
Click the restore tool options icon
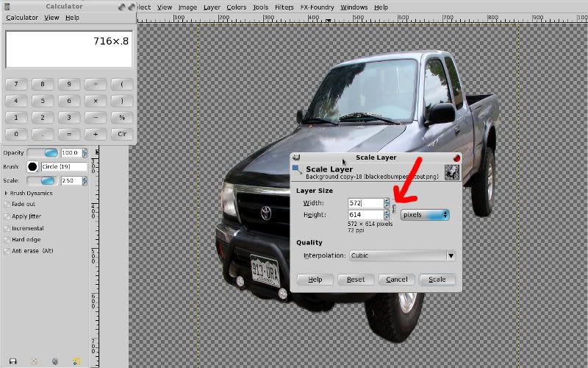pos(34,361)
